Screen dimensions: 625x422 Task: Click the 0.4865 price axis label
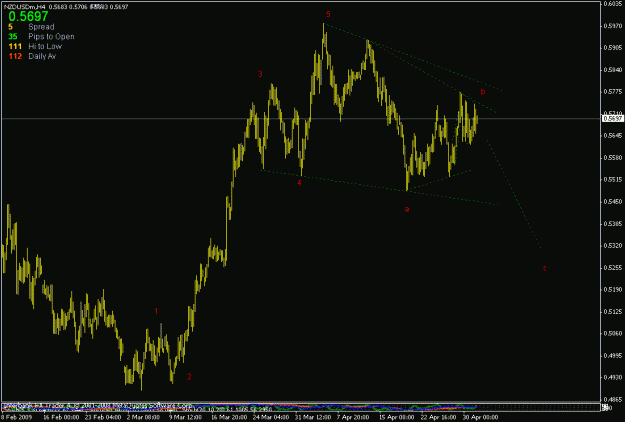(x=613, y=400)
